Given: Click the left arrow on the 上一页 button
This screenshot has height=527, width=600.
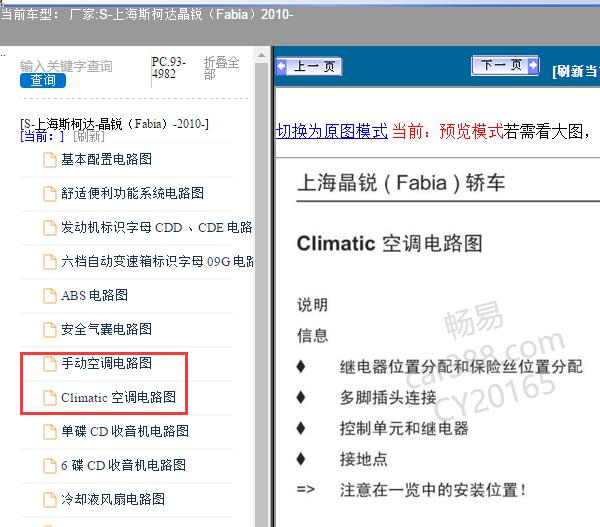Looking at the screenshot, I should (x=281, y=67).
